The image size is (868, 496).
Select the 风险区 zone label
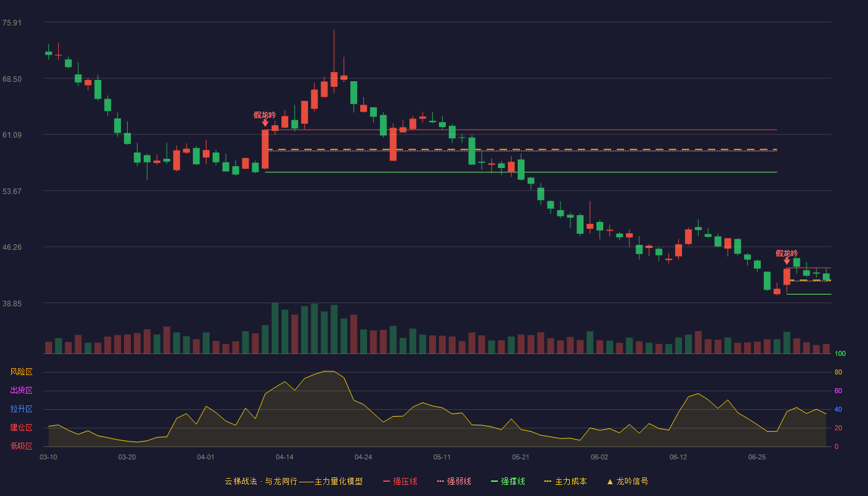point(21,372)
